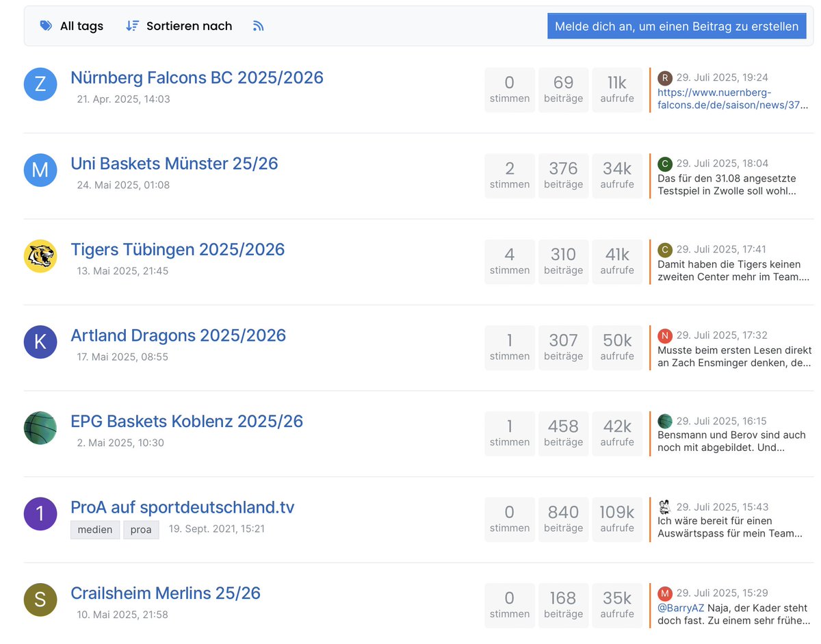Screen dimensions: 821x644
Task: Click Melde dich an, um einen Beitrag zu erstellen
Action: [x=677, y=25]
